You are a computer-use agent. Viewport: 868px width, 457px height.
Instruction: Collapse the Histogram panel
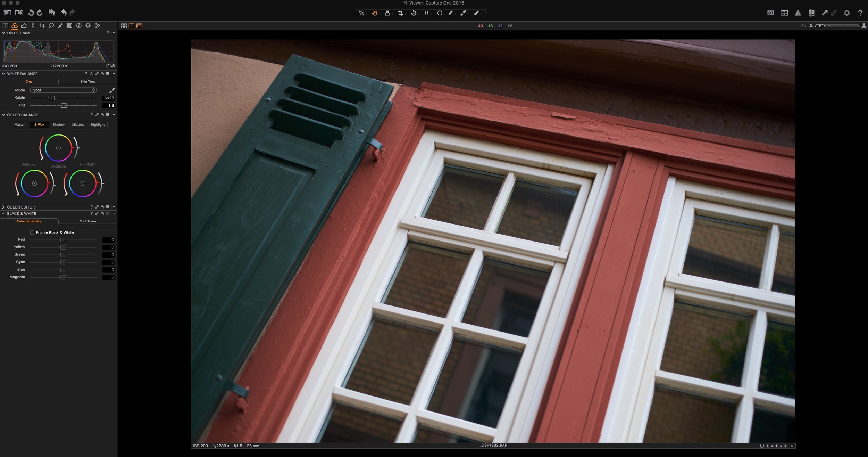point(3,33)
